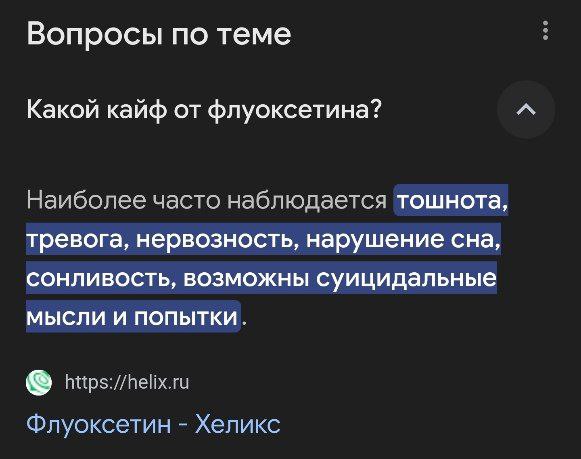
Task: Click the highlighted word нервозность
Action: pos(217,240)
